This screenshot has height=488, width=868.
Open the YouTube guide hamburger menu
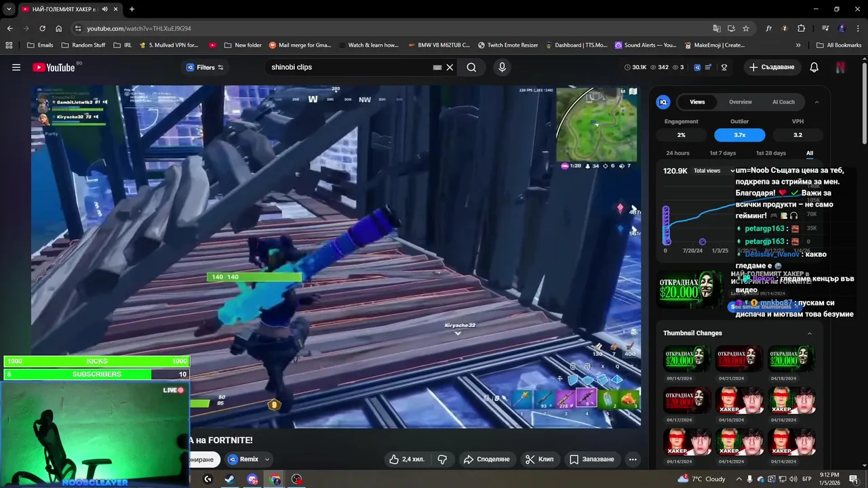point(16,67)
